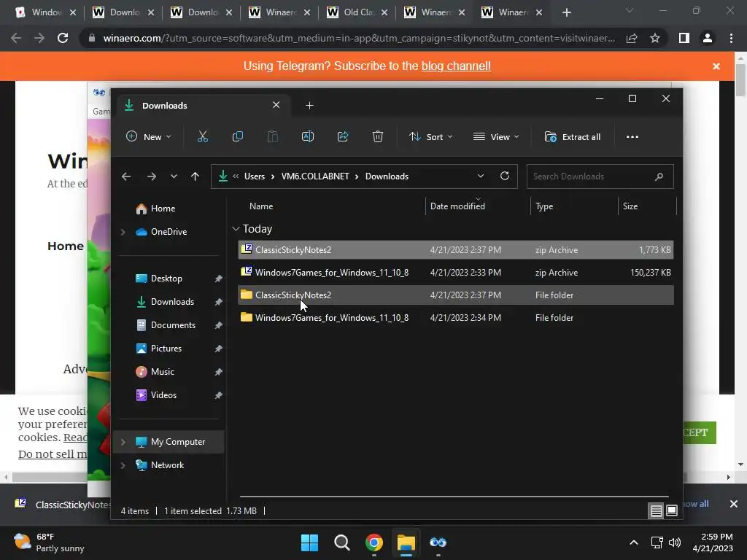747x560 pixels.
Task: Expand OneDrive in navigation pane
Action: pyautogui.click(x=123, y=232)
